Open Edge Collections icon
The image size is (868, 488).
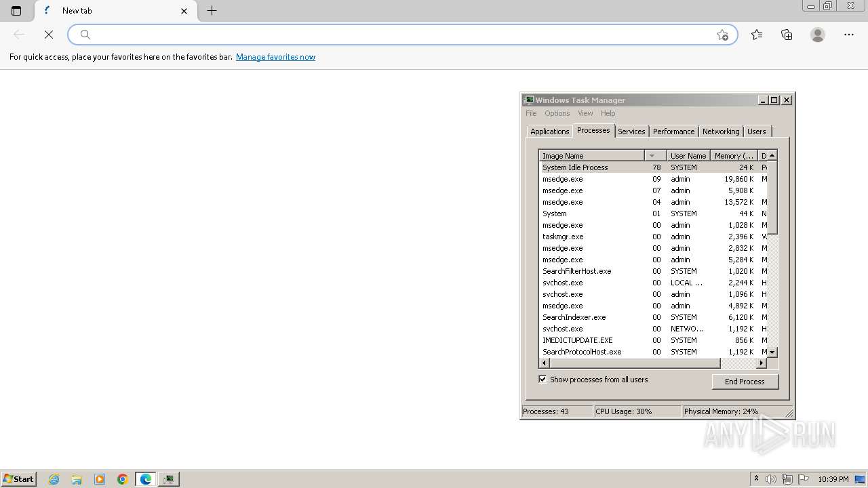(787, 35)
